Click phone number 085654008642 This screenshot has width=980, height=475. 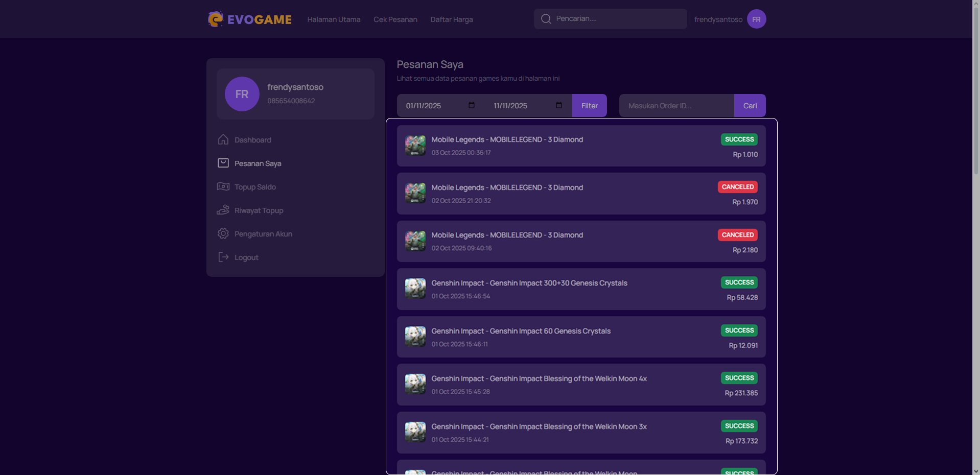[x=291, y=101]
